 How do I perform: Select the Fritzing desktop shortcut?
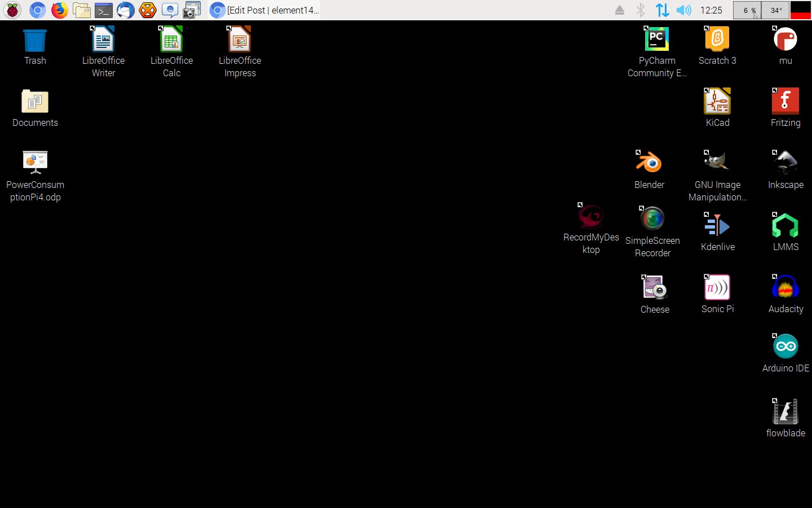[x=785, y=108]
